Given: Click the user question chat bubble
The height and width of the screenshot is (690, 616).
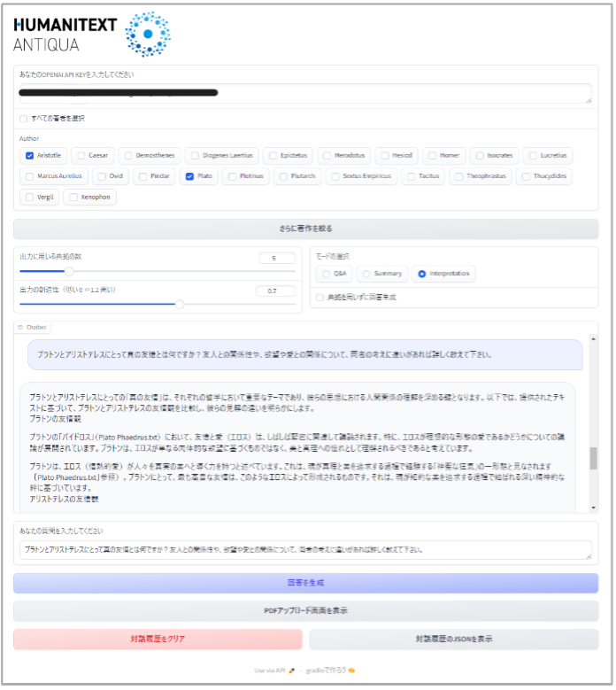Looking at the screenshot, I should pos(305,354).
